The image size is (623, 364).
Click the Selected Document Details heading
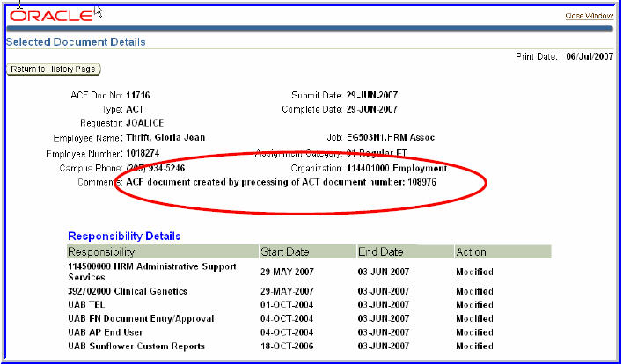76,42
